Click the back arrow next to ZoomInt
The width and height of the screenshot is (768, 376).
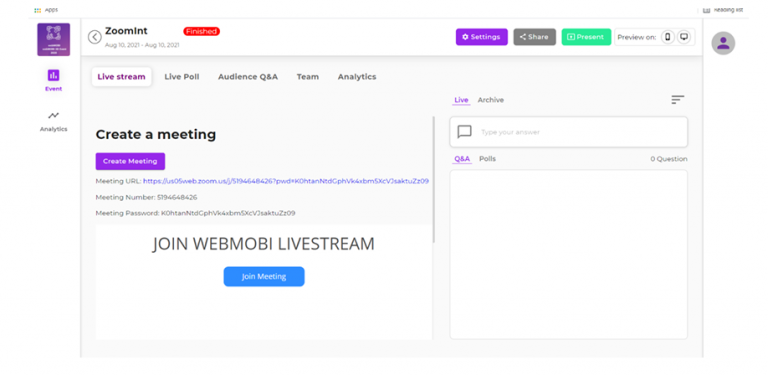(x=95, y=37)
